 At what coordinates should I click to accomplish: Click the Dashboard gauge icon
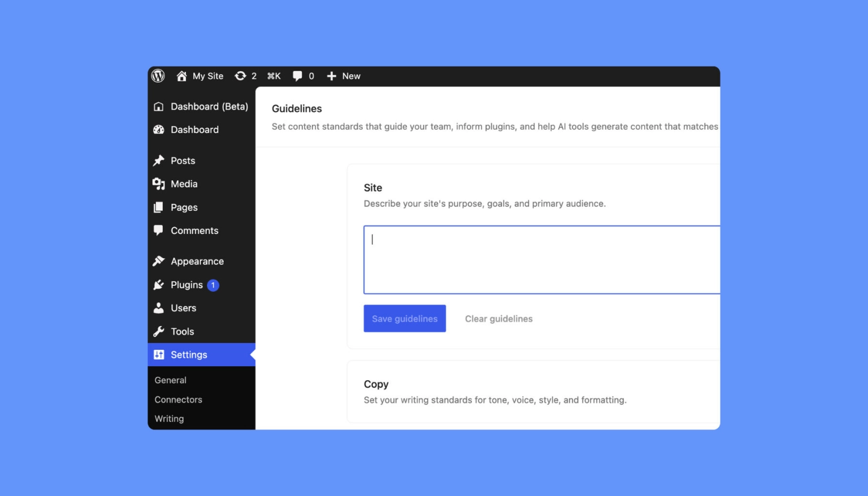pos(159,130)
